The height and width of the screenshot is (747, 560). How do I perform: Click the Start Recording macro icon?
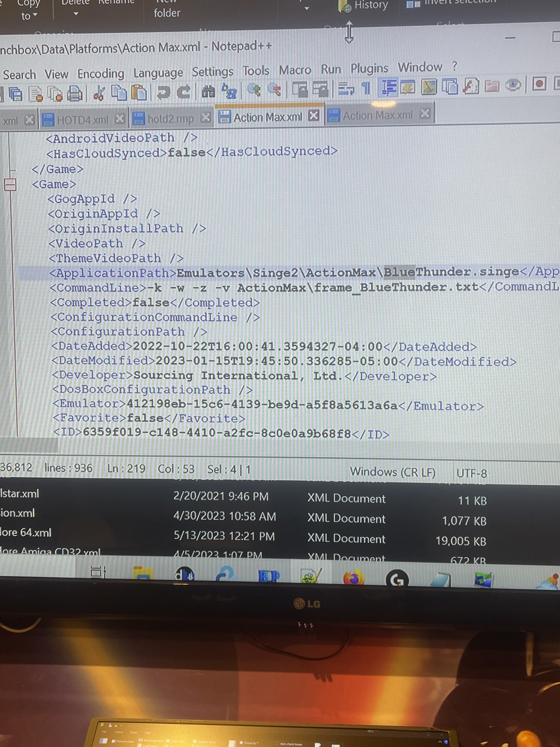[539, 83]
